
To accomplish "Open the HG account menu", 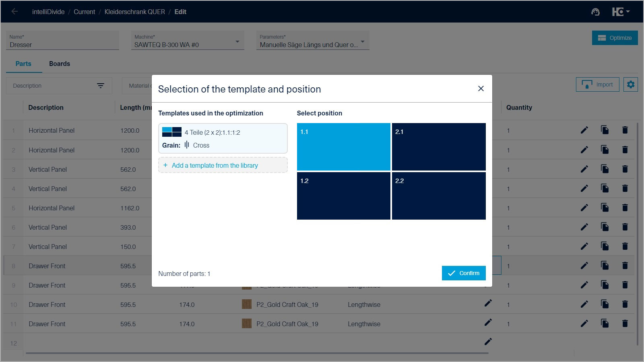I will tap(621, 12).
